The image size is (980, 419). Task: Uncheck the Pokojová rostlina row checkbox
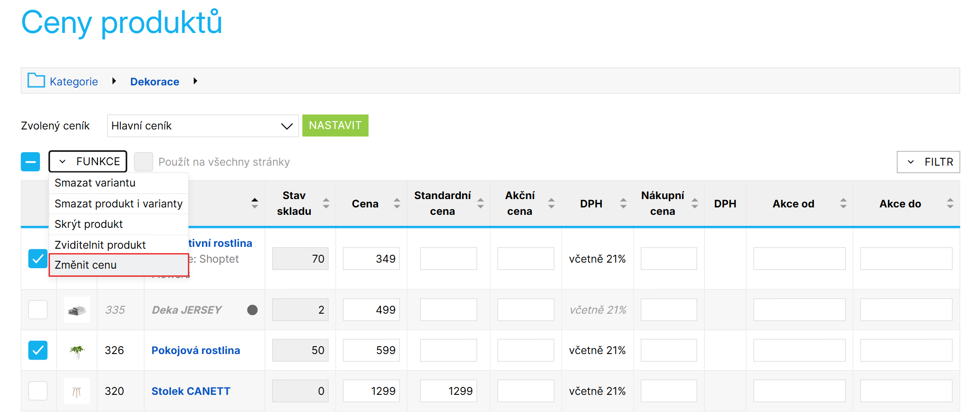pyautogui.click(x=38, y=350)
